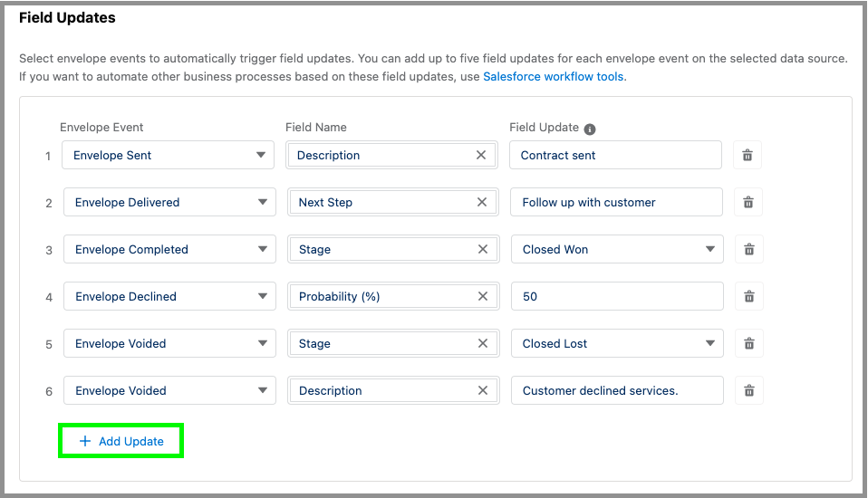Click trash icon for Next Step row

(748, 202)
